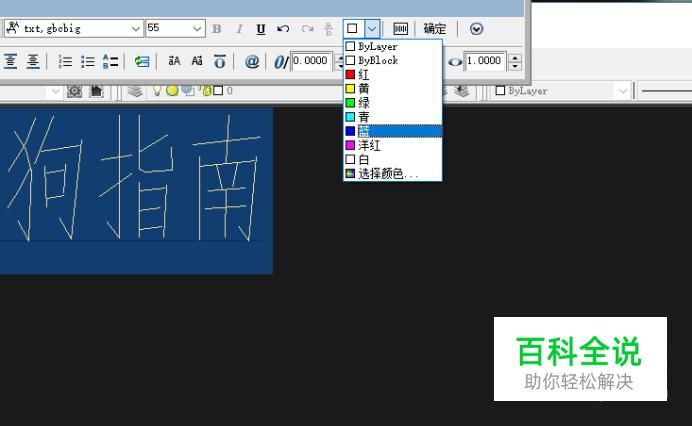Screen dimensions: 692x426
Task: Apply center paragraph alignment icon
Action: [11, 61]
